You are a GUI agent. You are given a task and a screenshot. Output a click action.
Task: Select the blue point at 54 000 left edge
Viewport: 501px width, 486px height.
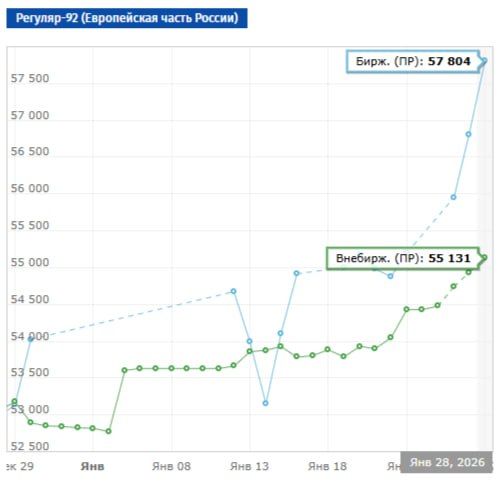point(30,339)
